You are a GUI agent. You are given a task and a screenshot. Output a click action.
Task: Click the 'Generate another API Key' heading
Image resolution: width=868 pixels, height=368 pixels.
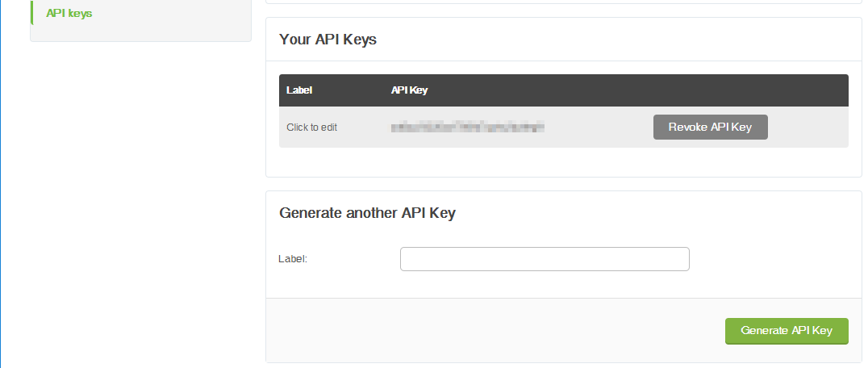[x=367, y=213]
